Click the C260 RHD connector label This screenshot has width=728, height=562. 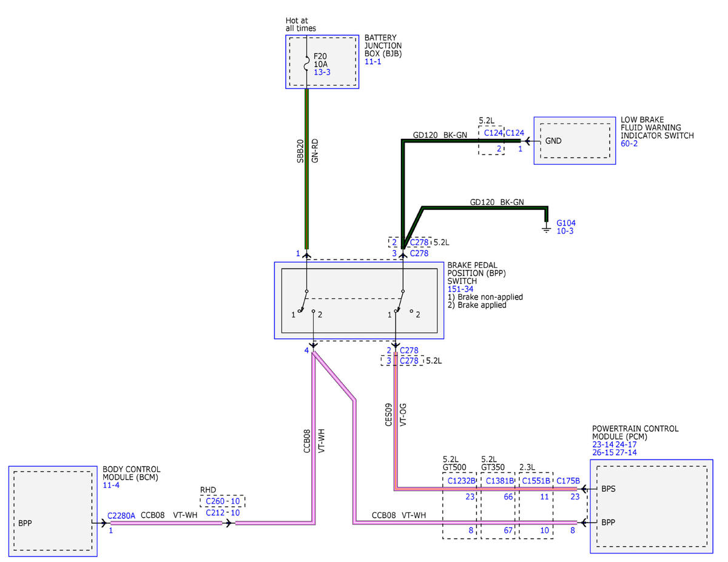(x=215, y=501)
